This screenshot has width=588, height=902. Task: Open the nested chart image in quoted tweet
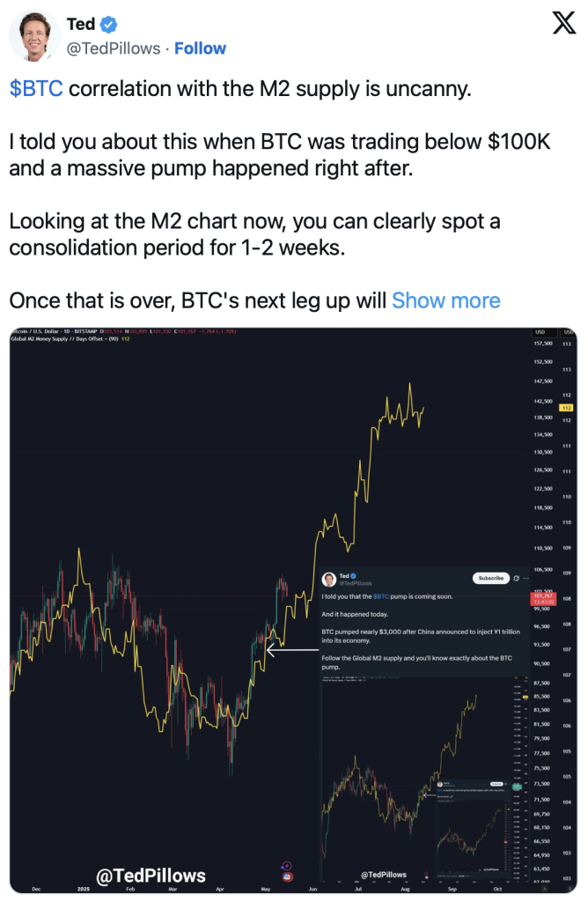pyautogui.click(x=424, y=779)
